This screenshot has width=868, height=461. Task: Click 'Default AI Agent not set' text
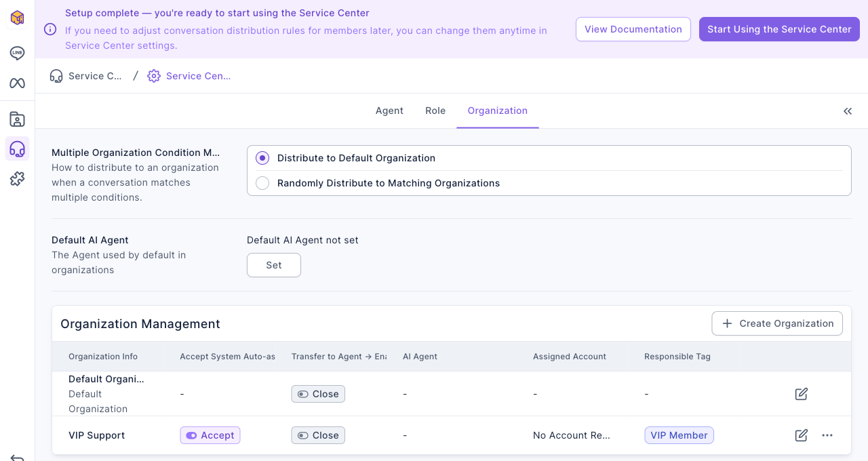pos(302,240)
